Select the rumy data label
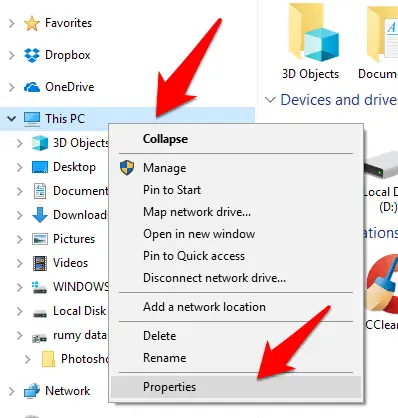Image resolution: width=398 pixels, height=418 pixels. (80, 335)
